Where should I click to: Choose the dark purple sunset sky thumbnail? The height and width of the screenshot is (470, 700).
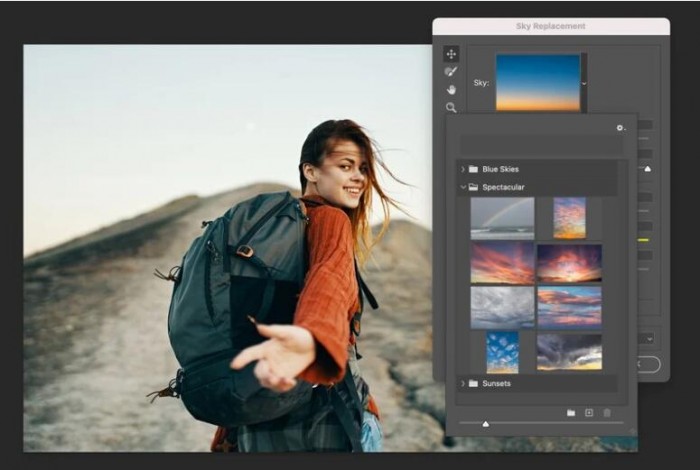[570, 263]
